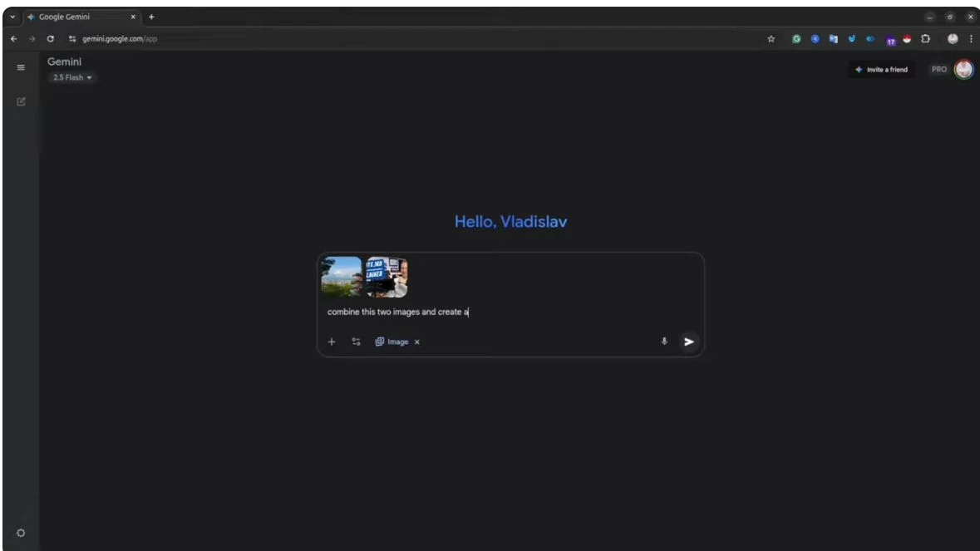Open the translate browser extension icon
This screenshot has width=980, height=551.
[833, 39]
